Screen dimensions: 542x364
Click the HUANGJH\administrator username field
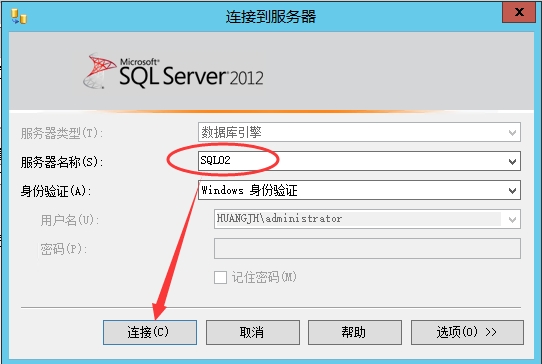point(367,219)
